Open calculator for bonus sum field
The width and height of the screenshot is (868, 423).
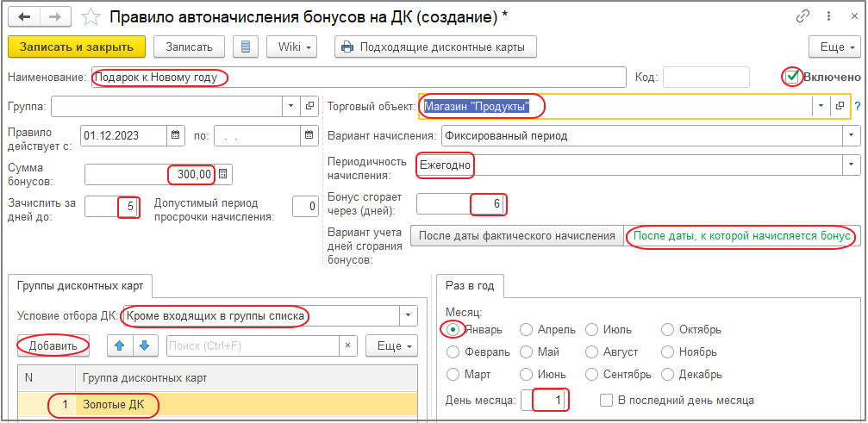[x=223, y=175]
